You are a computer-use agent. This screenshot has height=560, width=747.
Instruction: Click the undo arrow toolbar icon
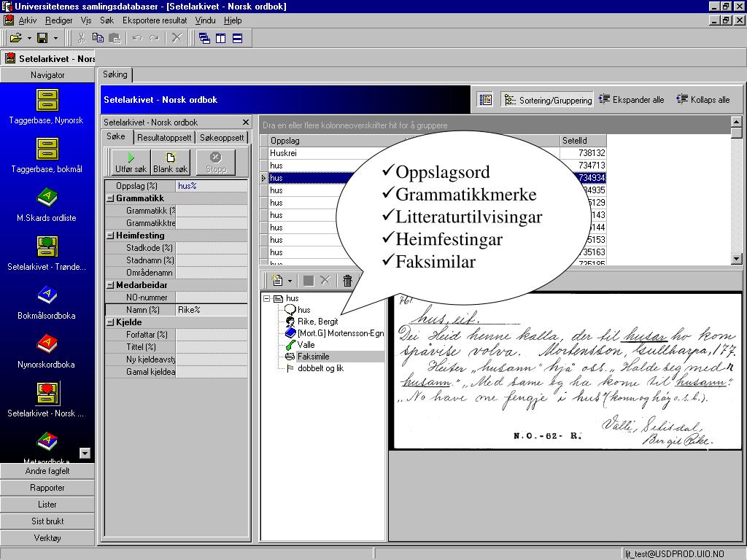point(137,38)
